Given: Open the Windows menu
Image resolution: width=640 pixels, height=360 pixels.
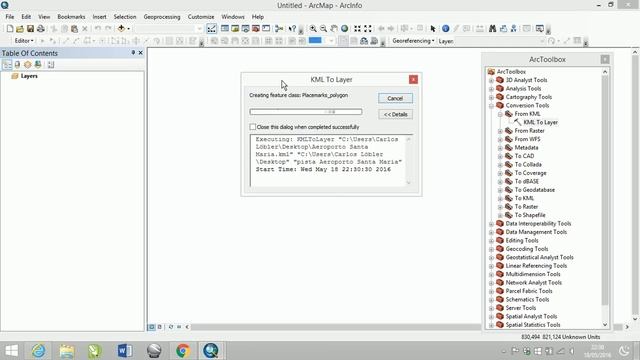Looking at the screenshot, I should (233, 17).
